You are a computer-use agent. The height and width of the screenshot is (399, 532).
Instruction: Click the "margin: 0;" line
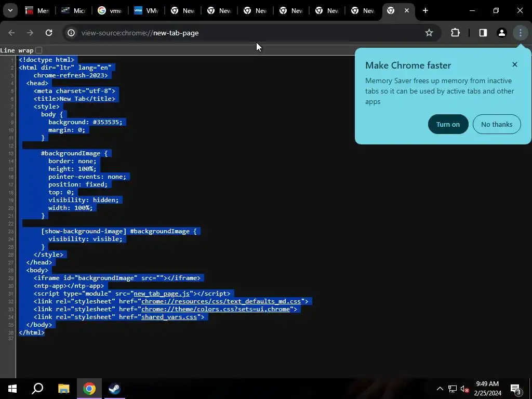pos(66,130)
